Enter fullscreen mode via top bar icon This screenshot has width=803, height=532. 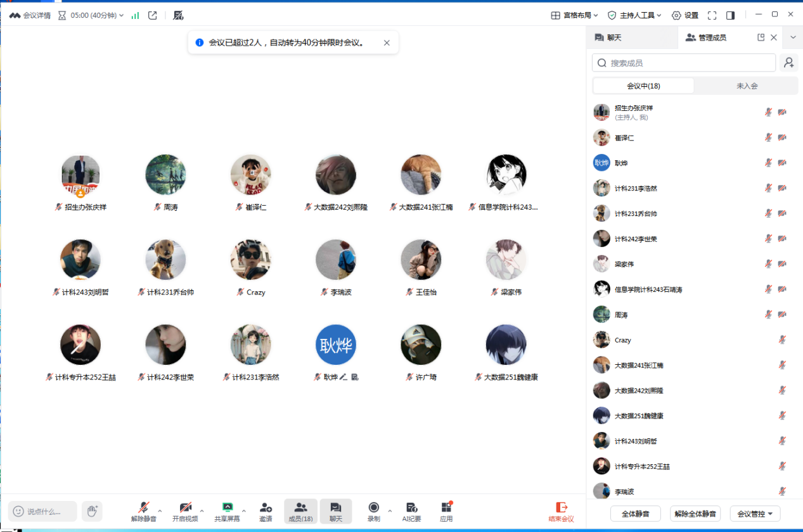click(712, 15)
